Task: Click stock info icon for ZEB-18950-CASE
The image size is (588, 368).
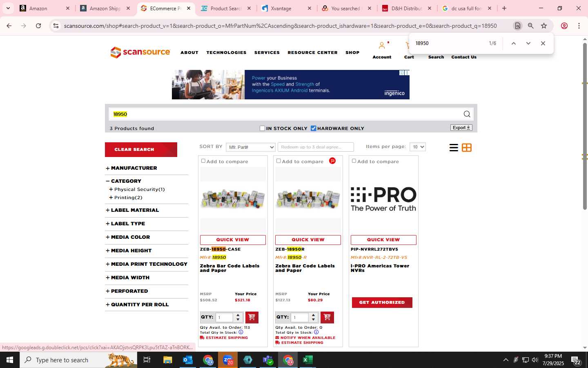Action: pyautogui.click(x=241, y=332)
